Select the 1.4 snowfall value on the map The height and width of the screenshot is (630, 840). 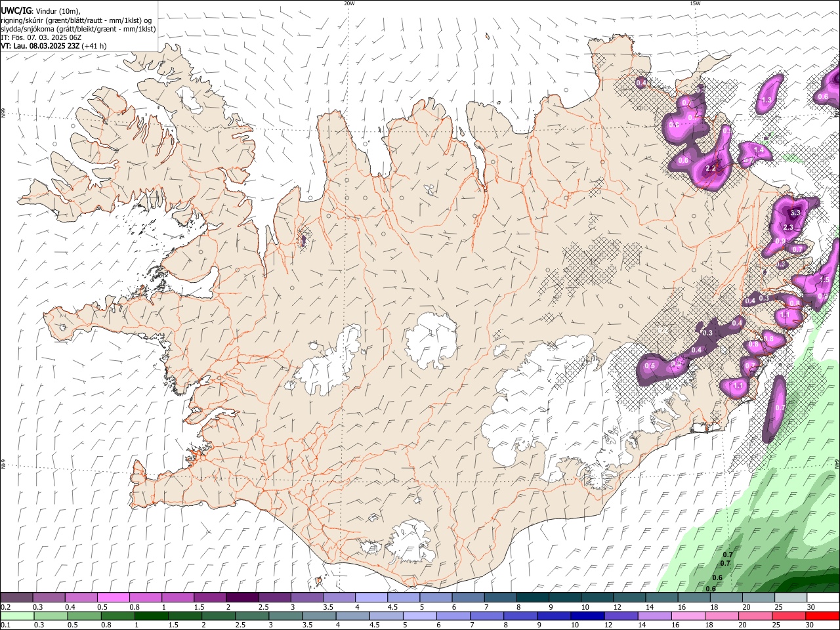[759, 150]
